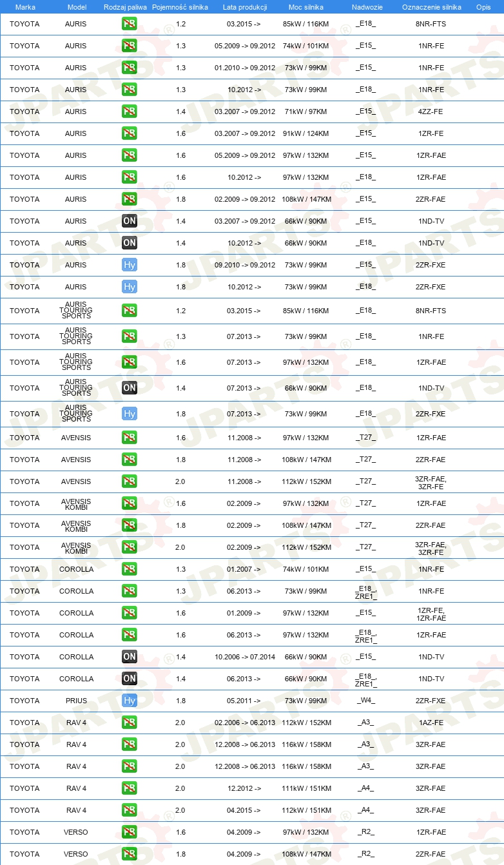The width and height of the screenshot is (504, 865).
Task: Click diesel ON icon for AURIS TOURING SPORTS
Action: tap(130, 388)
